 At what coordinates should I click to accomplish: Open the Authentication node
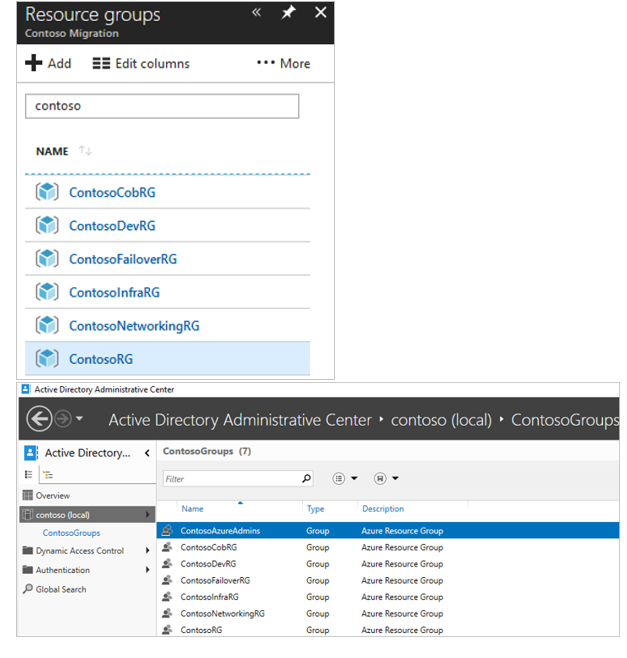[56, 570]
